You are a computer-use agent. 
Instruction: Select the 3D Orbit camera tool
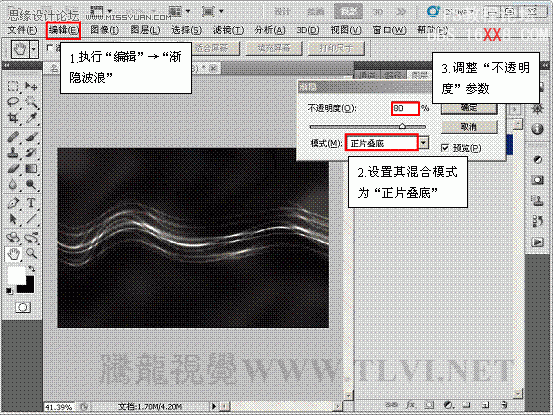(x=31, y=238)
